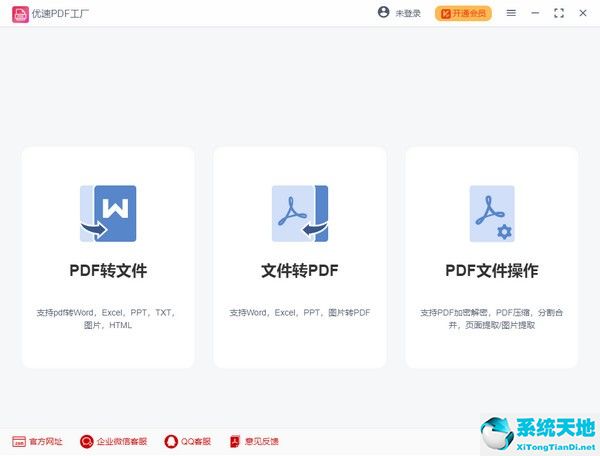Click the PDF-to-Word file icon

(x=108, y=213)
